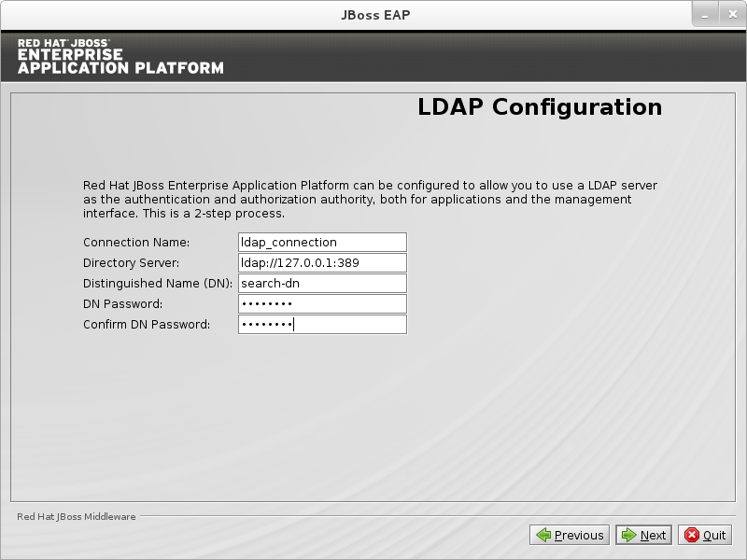This screenshot has height=560, width=747.
Task: Click the "Distinguished Name (DN):" label
Action: [x=157, y=284]
